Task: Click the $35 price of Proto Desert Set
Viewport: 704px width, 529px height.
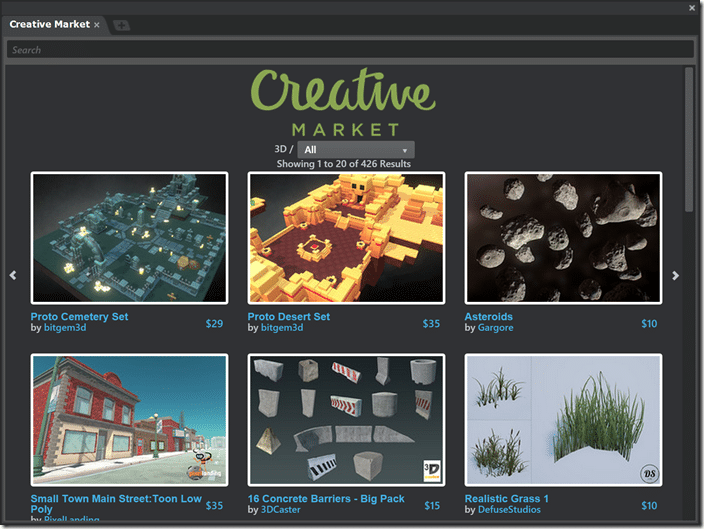Action: point(431,323)
